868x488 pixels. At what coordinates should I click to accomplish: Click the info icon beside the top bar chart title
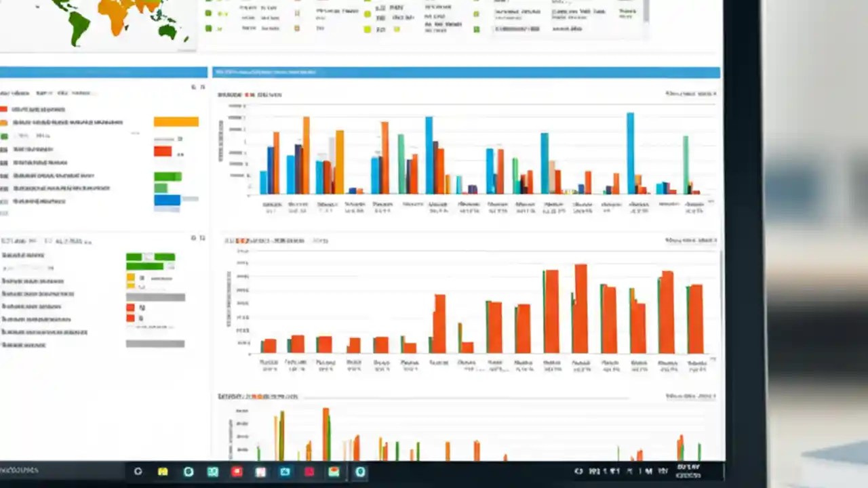pyautogui.click(x=248, y=95)
